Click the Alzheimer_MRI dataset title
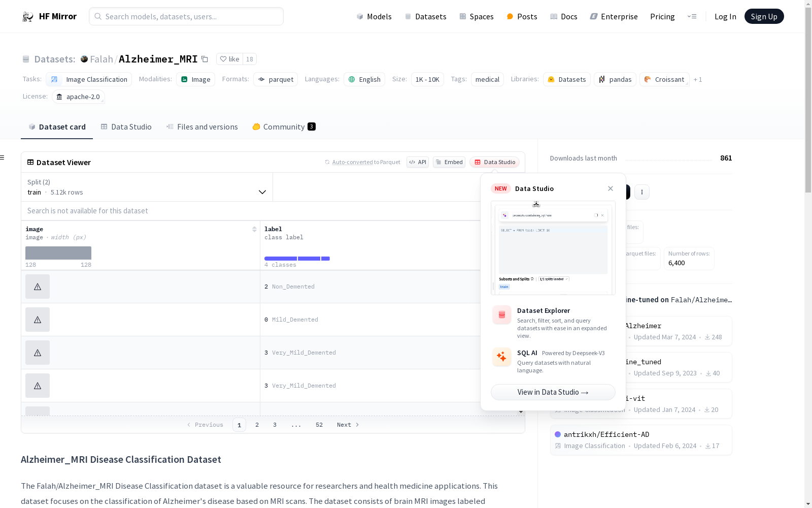812x508 pixels. point(158,59)
